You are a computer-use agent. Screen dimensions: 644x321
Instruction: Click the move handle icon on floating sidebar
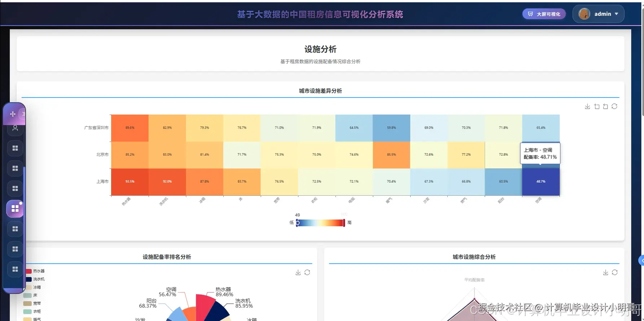click(x=13, y=114)
